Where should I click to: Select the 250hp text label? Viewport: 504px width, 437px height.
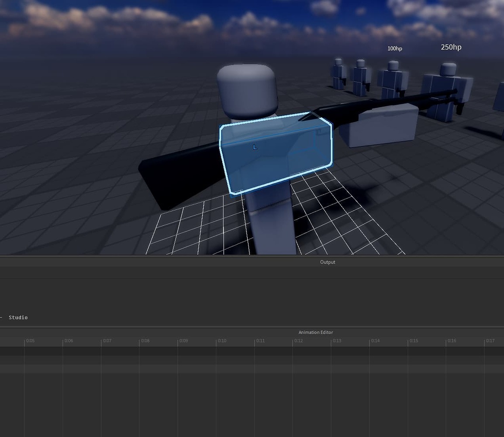click(451, 47)
